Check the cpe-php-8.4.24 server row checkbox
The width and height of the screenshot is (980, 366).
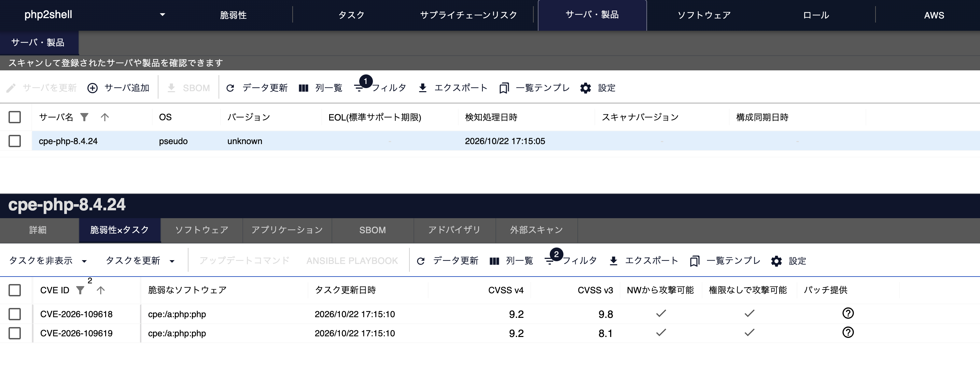pyautogui.click(x=14, y=141)
